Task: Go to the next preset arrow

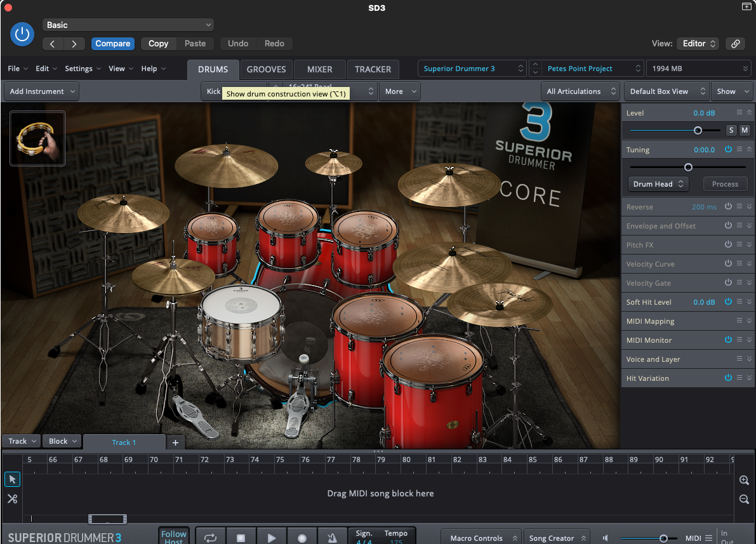Action: [x=74, y=44]
